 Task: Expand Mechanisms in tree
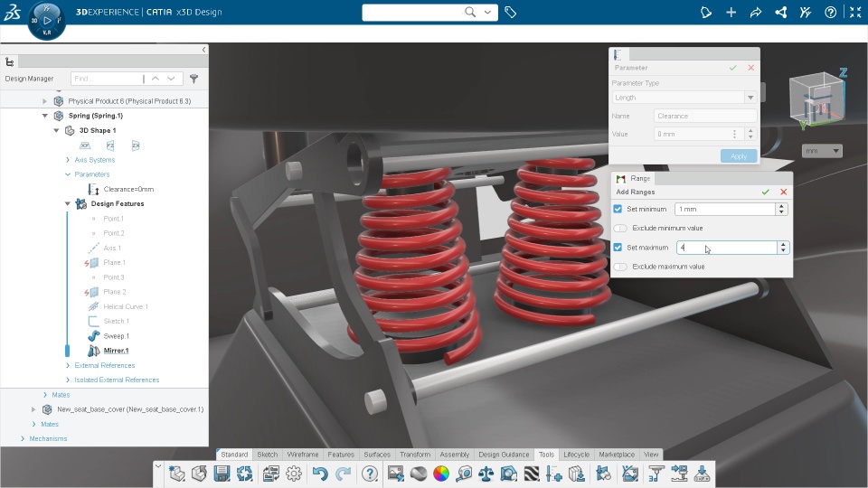pos(22,439)
